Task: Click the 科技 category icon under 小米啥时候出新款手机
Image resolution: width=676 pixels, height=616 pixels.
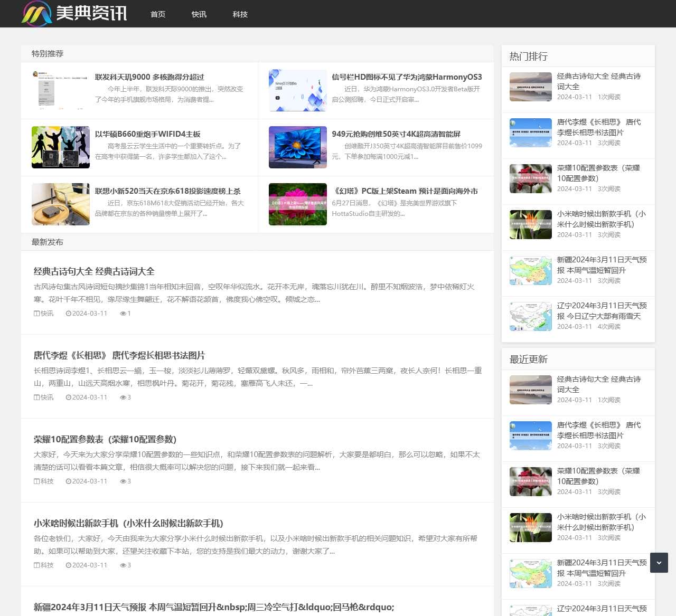Action: (x=35, y=565)
